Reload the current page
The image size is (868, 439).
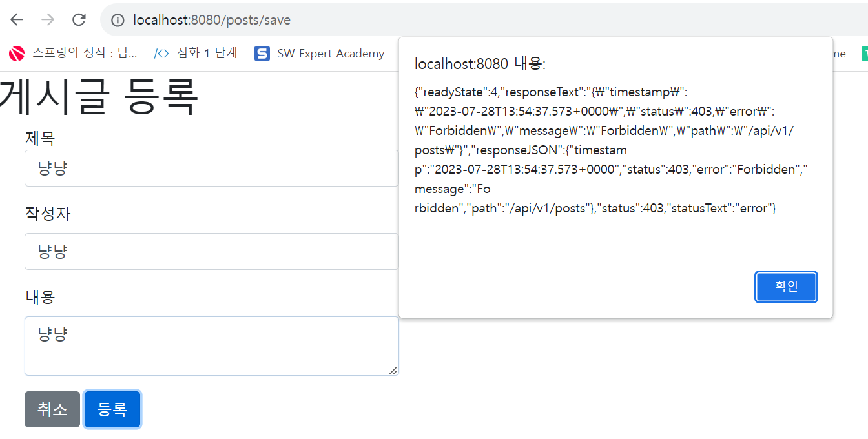[x=79, y=20]
